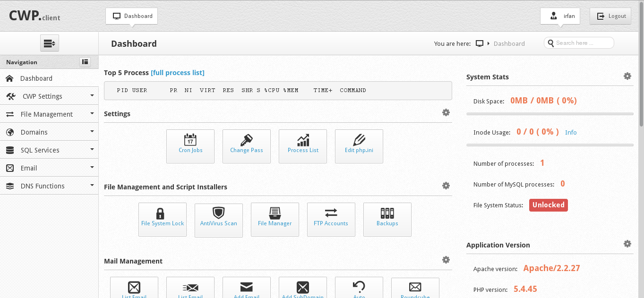Click the search magnifier icon
This screenshot has height=298, width=644.
[551, 43]
